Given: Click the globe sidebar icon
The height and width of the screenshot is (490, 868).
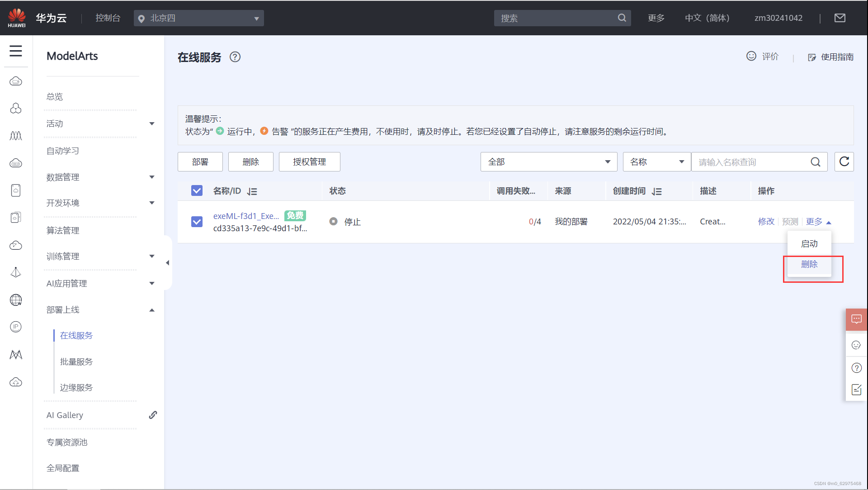Looking at the screenshot, I should (16, 300).
